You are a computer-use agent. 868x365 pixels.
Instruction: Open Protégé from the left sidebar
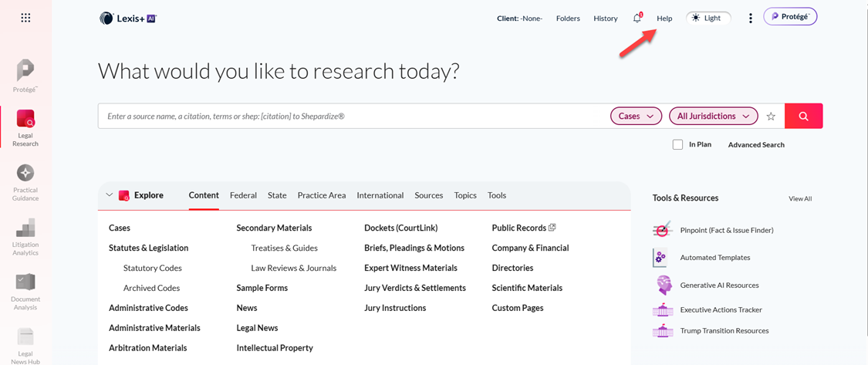pos(25,76)
